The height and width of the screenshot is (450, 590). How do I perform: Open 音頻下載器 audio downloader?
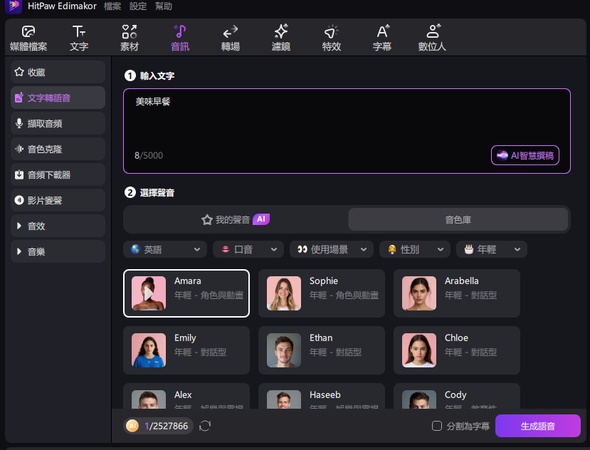pyautogui.click(x=58, y=175)
